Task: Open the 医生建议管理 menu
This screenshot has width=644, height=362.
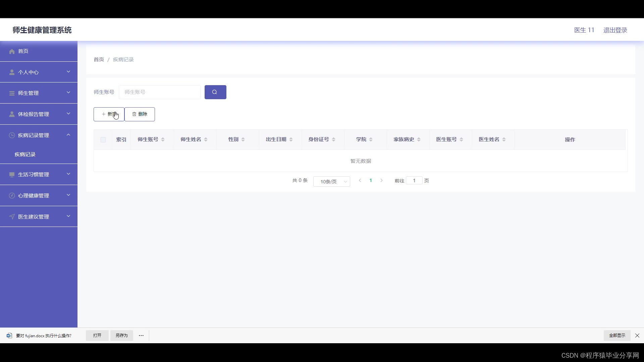Action: coord(39,217)
